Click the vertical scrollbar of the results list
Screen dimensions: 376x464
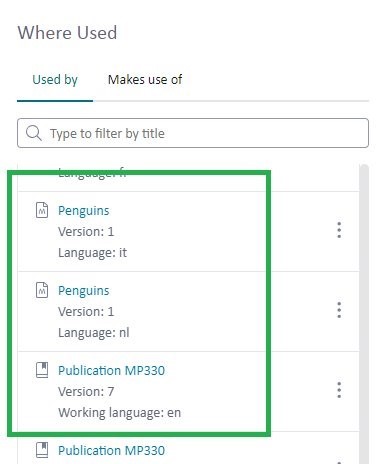(365, 313)
